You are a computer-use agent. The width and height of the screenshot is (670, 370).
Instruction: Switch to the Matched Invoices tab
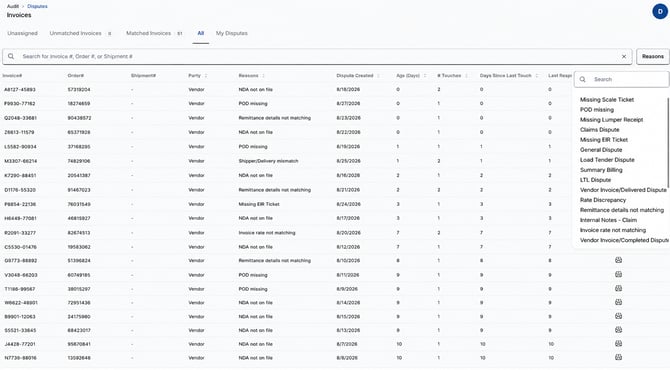(x=154, y=33)
